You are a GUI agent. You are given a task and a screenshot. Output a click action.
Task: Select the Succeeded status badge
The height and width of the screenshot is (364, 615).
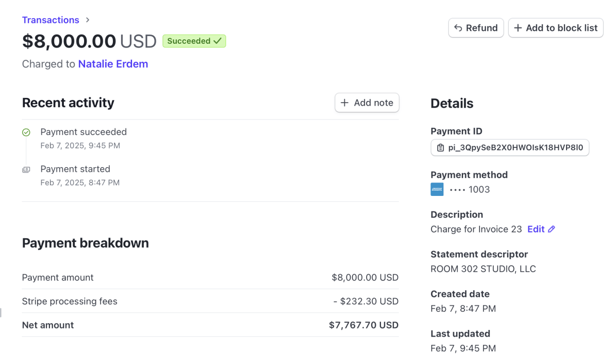[x=194, y=41]
